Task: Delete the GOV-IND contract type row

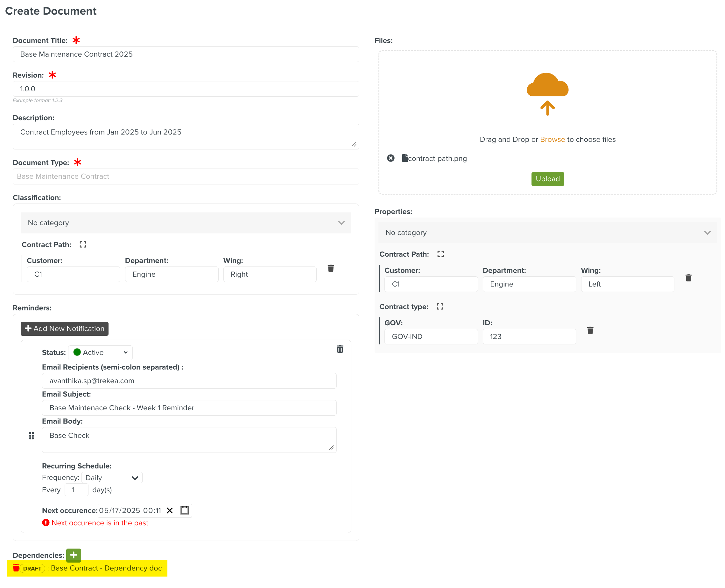Action: [x=590, y=330]
